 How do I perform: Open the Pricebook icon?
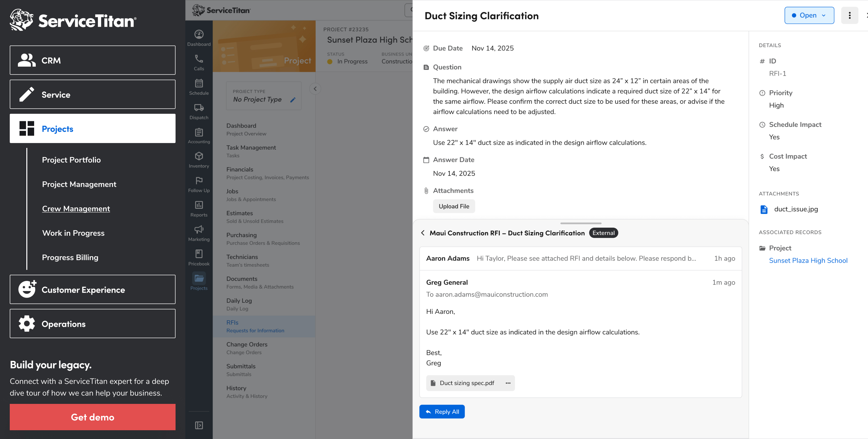coord(199,254)
